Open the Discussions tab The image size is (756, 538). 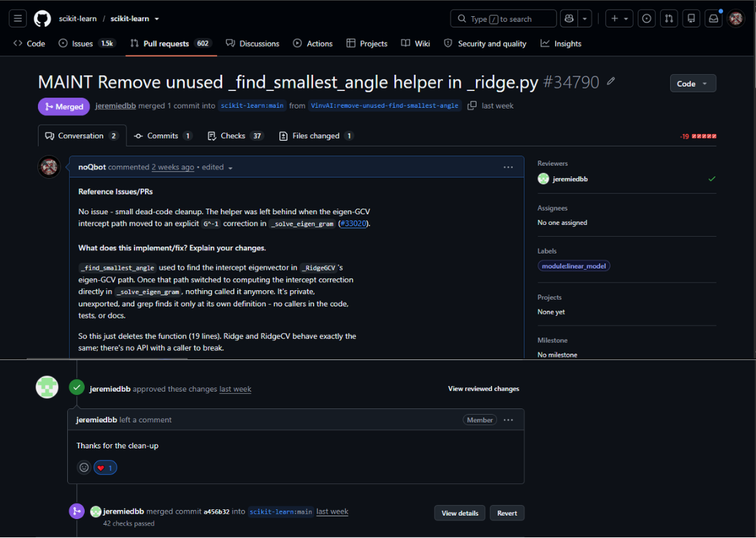point(253,43)
